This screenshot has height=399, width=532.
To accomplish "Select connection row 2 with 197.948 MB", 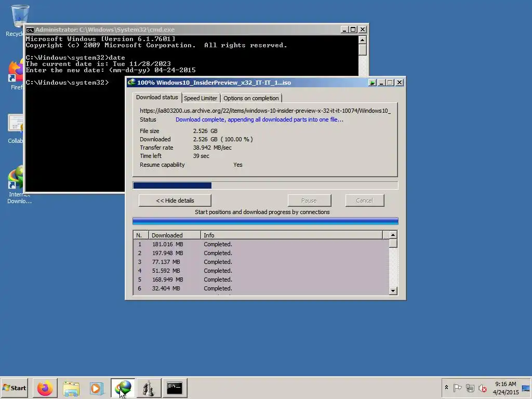I will (261, 253).
